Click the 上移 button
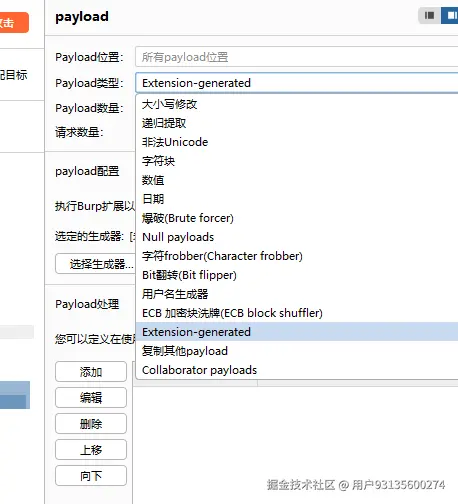The height and width of the screenshot is (504, 458). point(91,450)
